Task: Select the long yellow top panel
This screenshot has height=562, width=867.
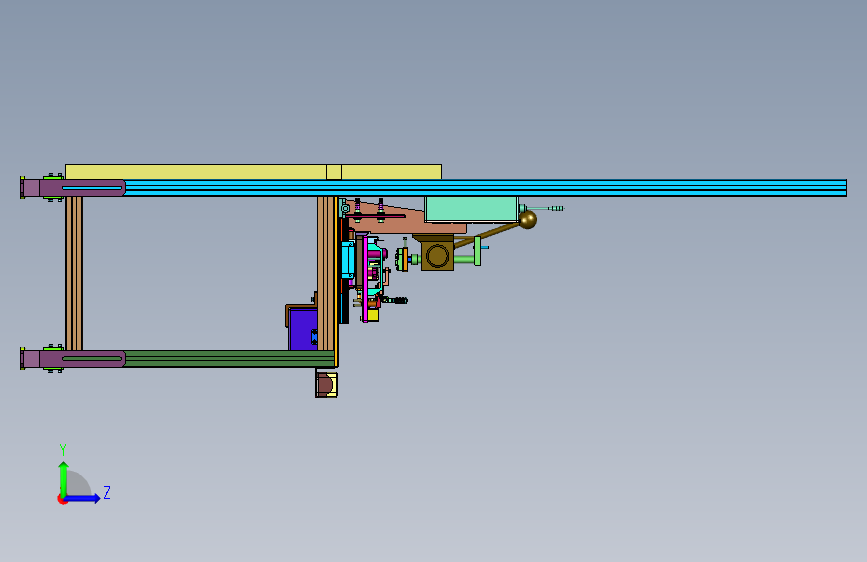Action: click(253, 172)
